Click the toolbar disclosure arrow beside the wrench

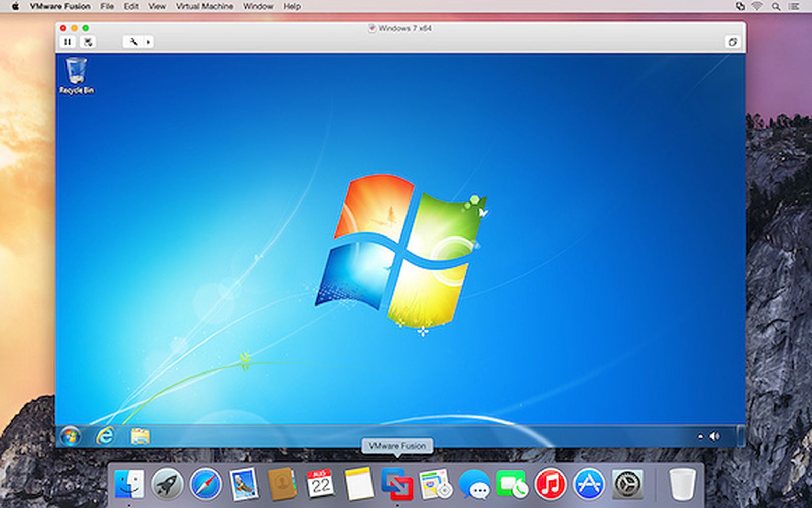click(148, 42)
